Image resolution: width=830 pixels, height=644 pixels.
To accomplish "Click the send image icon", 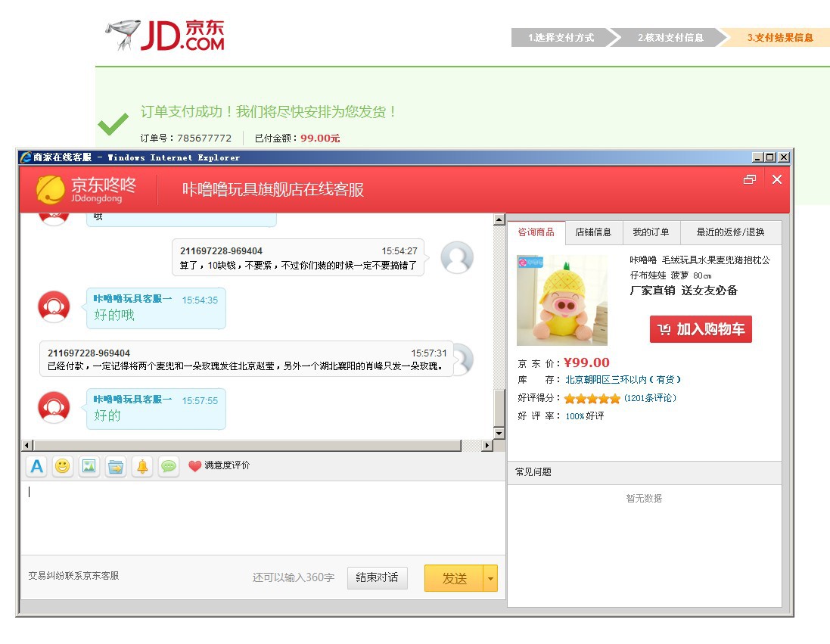I will (x=89, y=467).
